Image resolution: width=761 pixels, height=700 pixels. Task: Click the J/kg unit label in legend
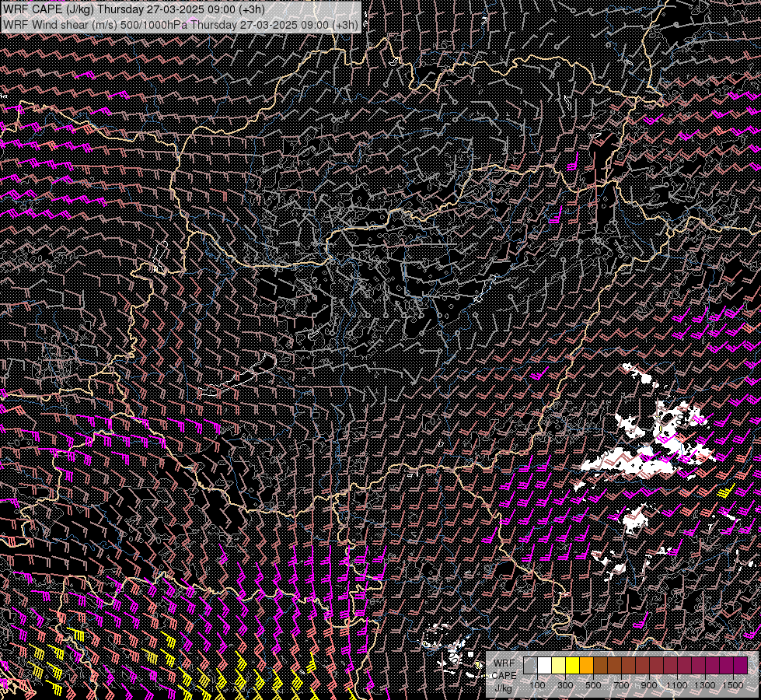(x=503, y=688)
